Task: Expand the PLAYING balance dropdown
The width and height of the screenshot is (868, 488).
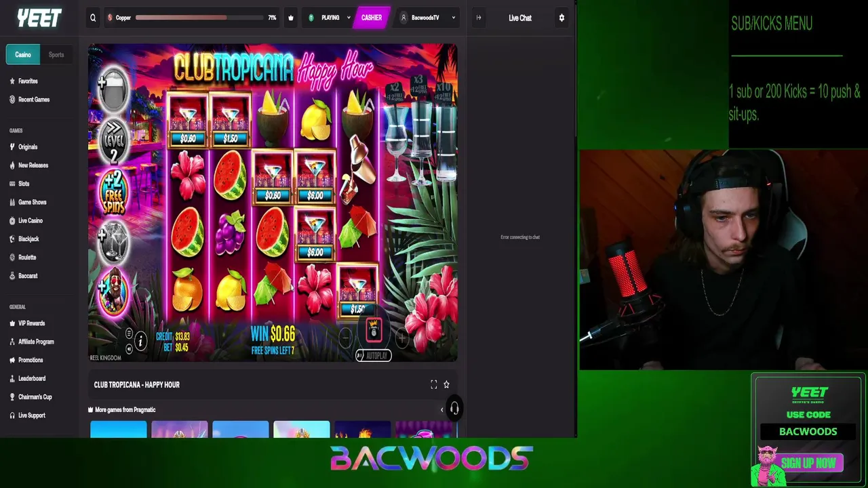Action: point(330,18)
